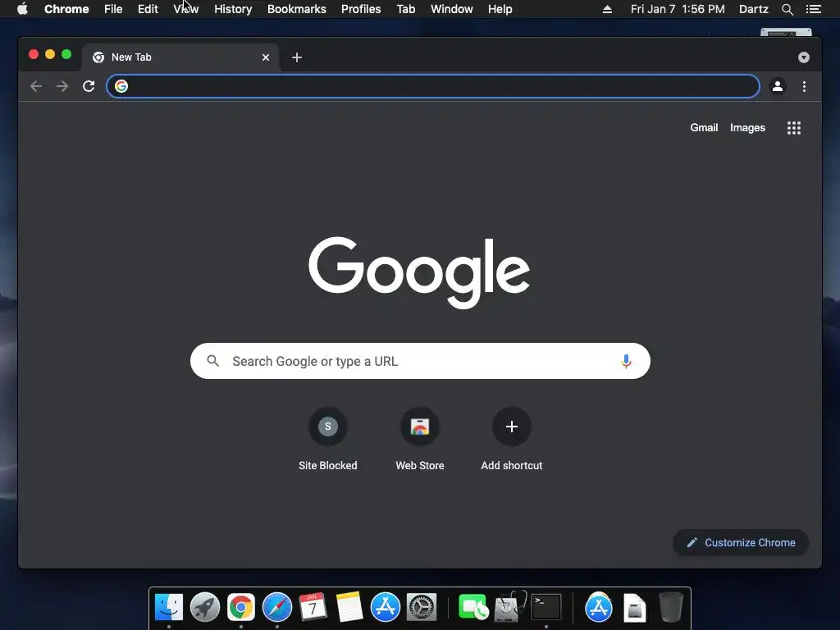Open the File menu
Screen dimensions: 840x630
113,9
